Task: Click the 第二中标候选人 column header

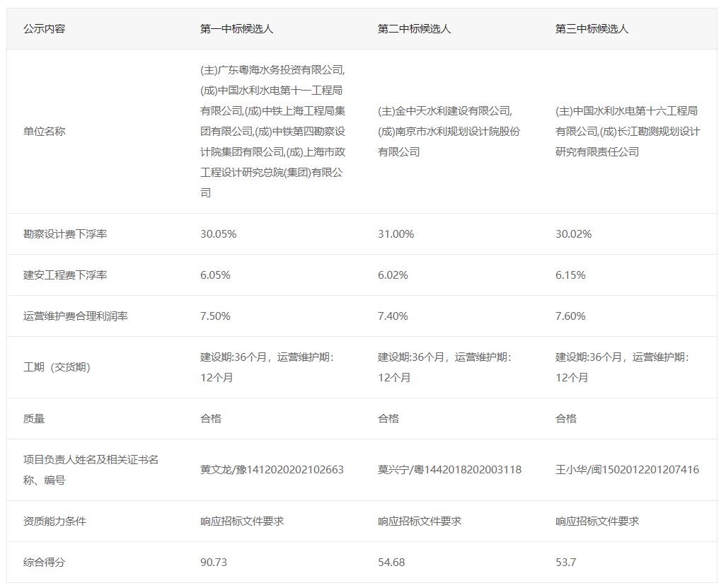Action: pyautogui.click(x=413, y=29)
